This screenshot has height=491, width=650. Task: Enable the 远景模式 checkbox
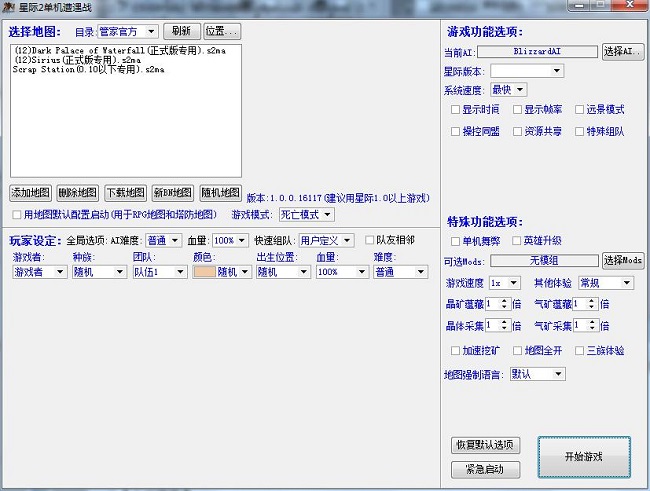pyautogui.click(x=579, y=109)
